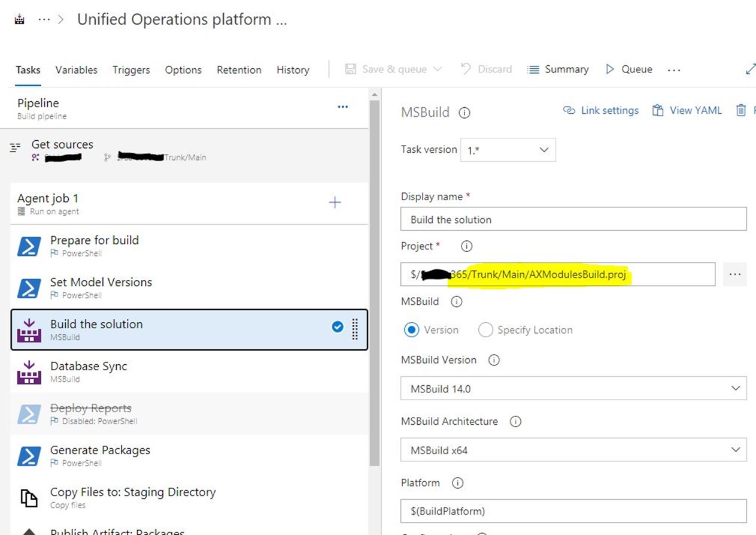Select the Generate Packages task
This screenshot has width=756, height=535.
(189, 455)
